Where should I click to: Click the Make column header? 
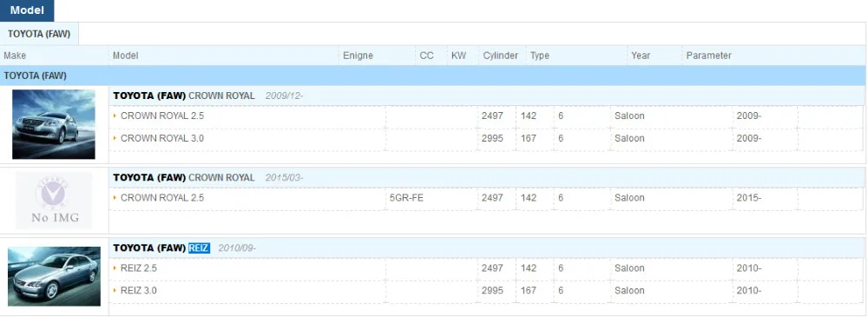click(15, 56)
